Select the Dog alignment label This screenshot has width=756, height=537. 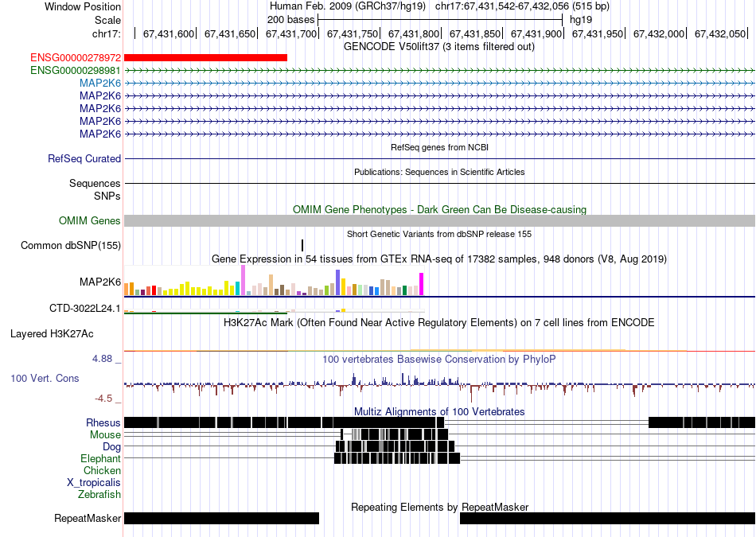tap(111, 447)
